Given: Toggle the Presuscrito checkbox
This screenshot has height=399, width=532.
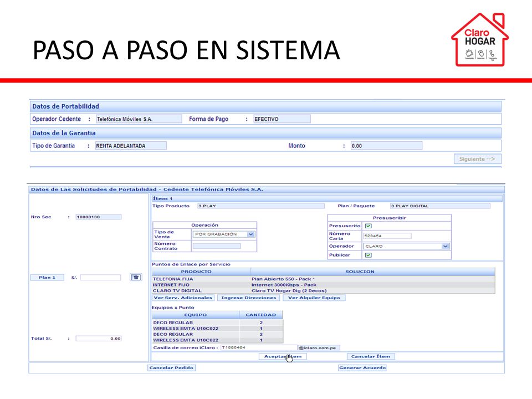Looking at the screenshot, I should 368,226.
